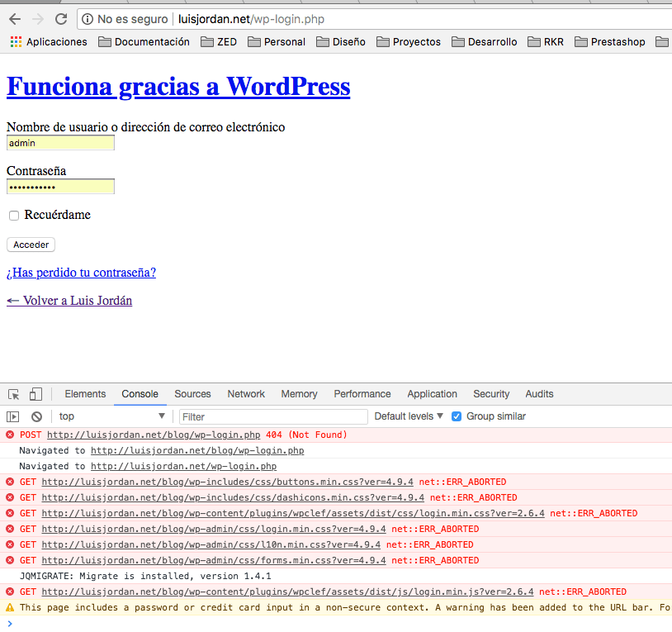Image resolution: width=672 pixels, height=632 pixels.
Task: Toggle the Group similar checkbox
Action: tap(457, 416)
